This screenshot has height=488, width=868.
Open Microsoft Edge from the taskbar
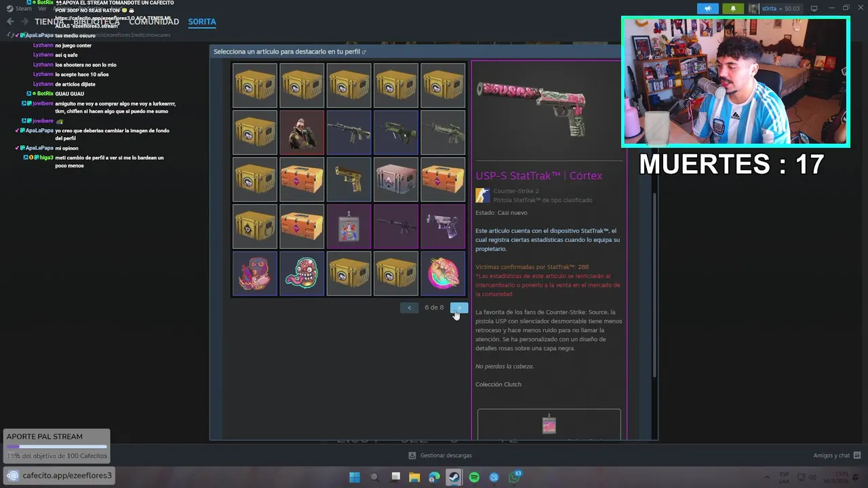tap(435, 477)
